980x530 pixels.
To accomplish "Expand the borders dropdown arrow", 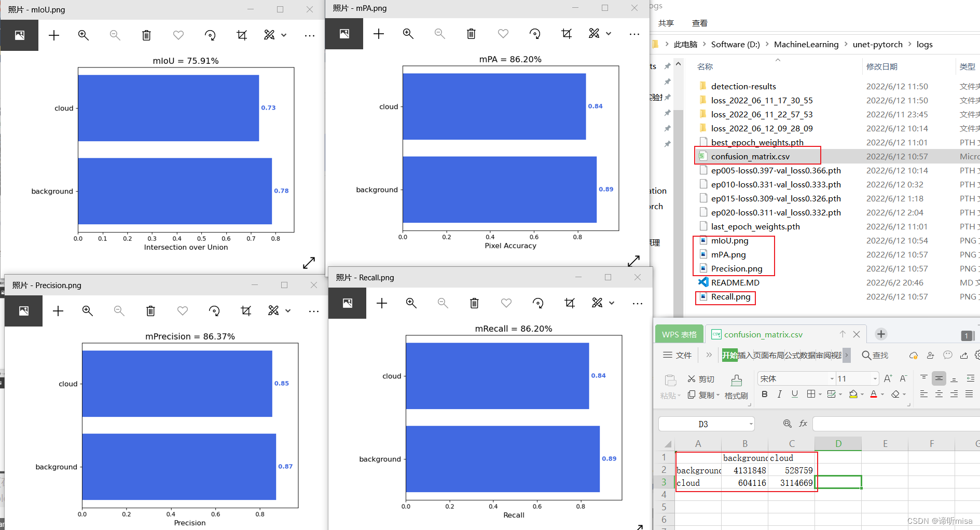I will tap(820, 395).
